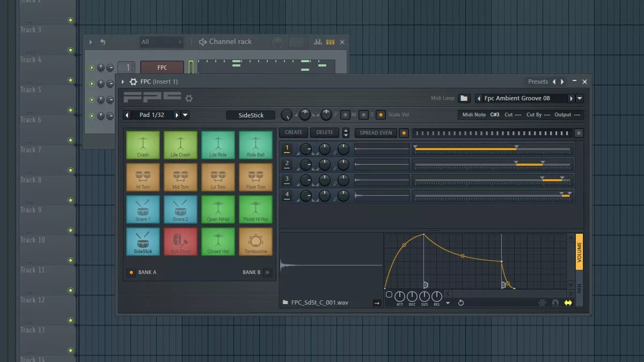The width and height of the screenshot is (644, 362).
Task: Click the gear beside the FPC logo
Action: tap(189, 98)
